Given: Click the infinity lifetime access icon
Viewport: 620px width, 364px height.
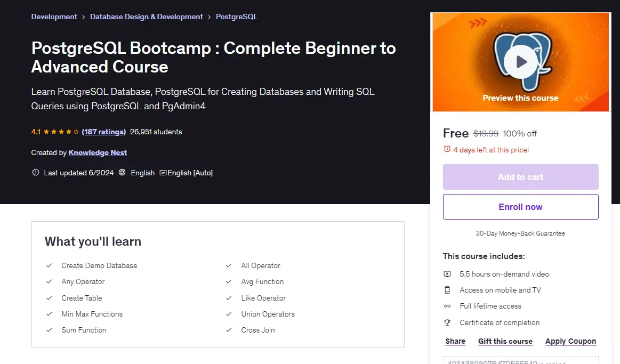Looking at the screenshot, I should pos(447,306).
